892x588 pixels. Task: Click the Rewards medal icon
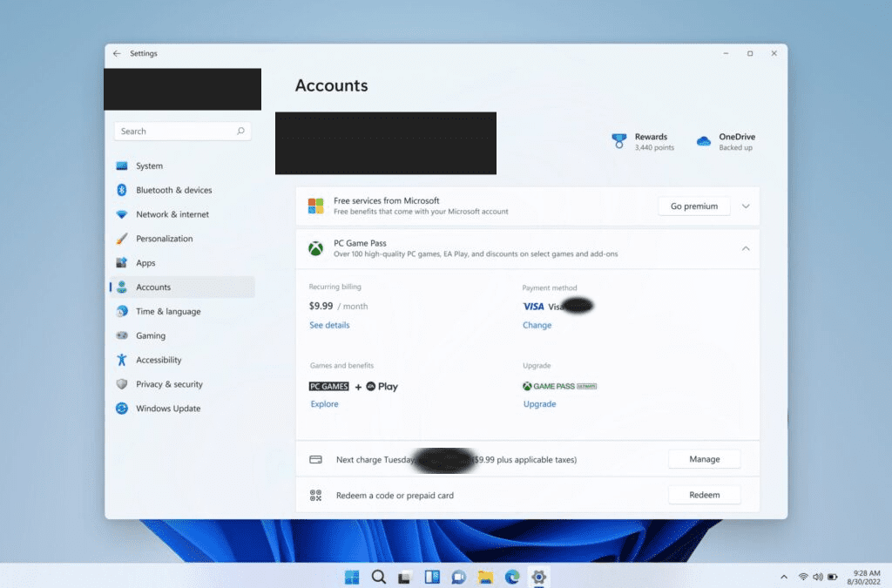619,141
